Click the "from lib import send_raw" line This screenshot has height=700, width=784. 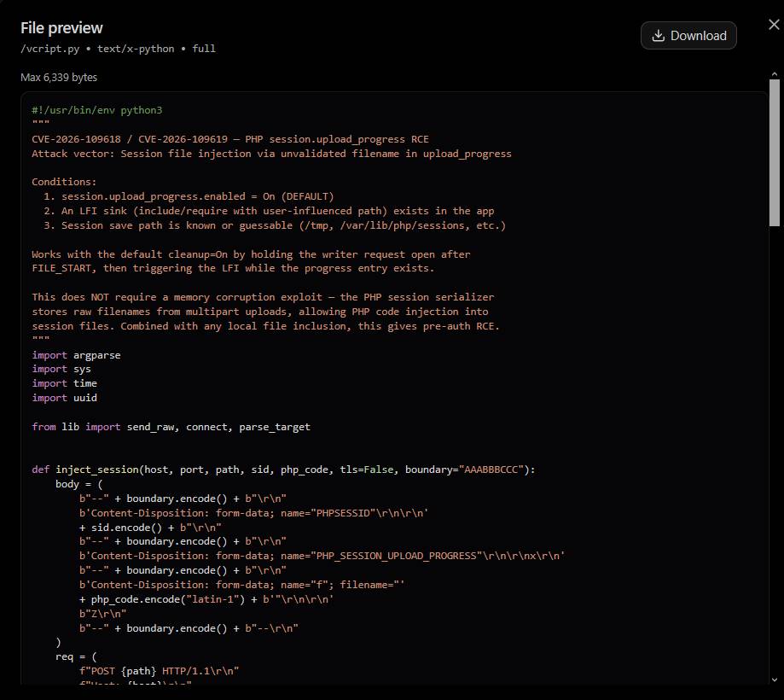pos(171,427)
